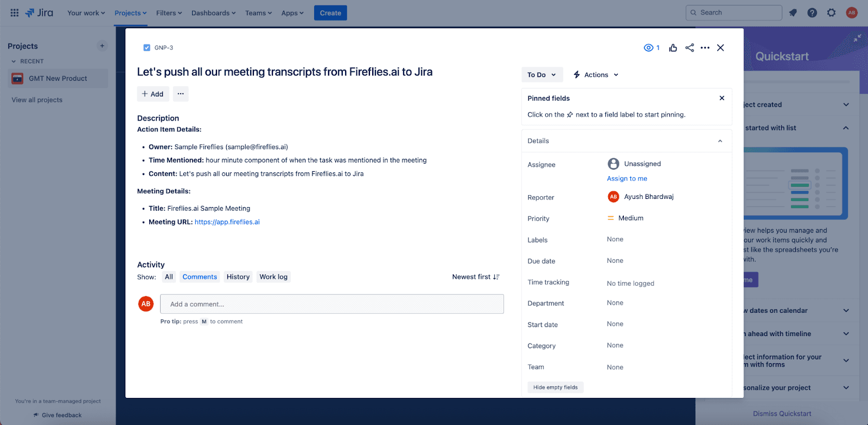
Task: Click the Medium priority icon
Action: 611,218
